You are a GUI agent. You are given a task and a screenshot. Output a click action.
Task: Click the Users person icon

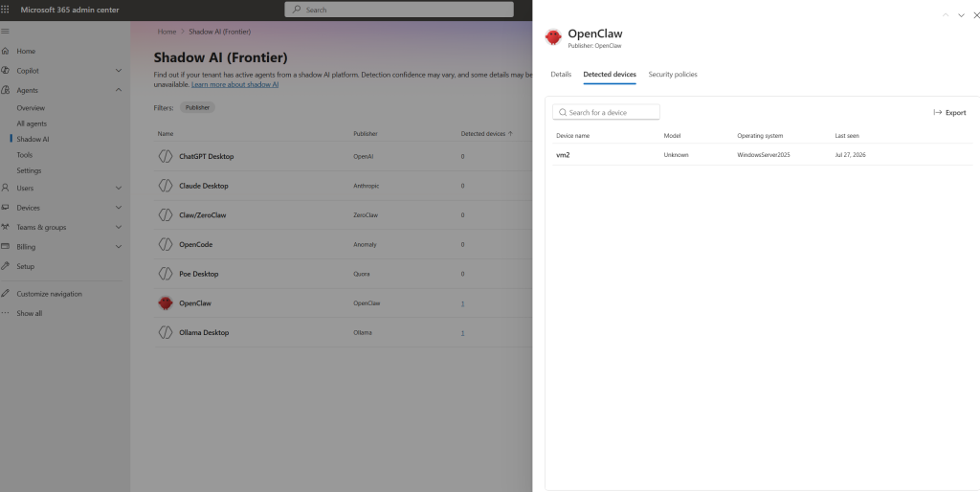pos(5,188)
